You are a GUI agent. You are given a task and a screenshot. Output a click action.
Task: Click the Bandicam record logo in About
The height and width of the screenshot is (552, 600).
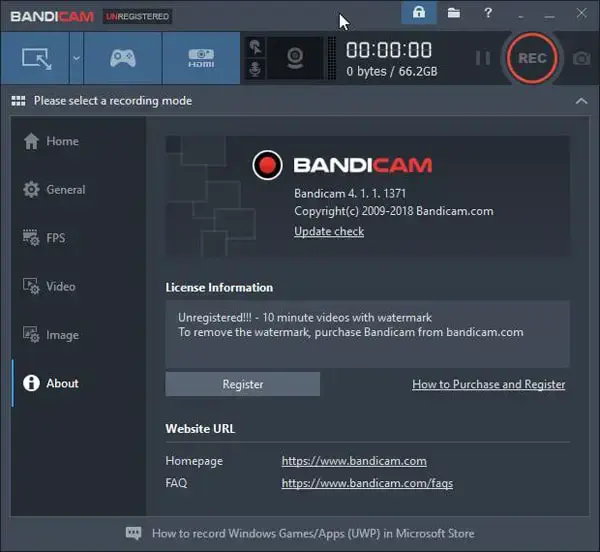coord(267,165)
